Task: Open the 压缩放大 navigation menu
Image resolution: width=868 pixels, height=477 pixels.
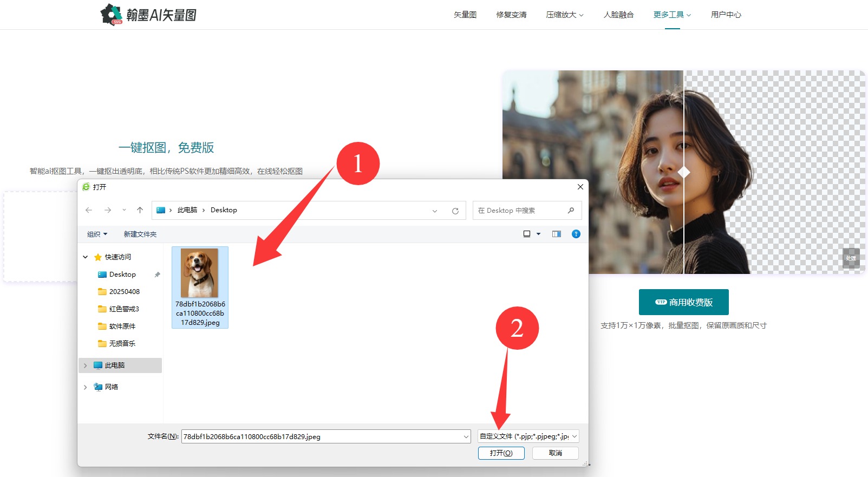Action: point(564,15)
